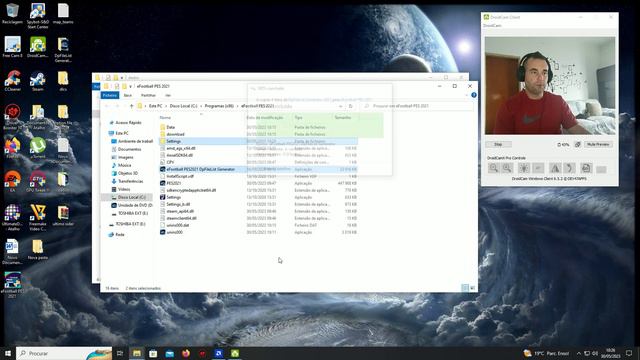The width and height of the screenshot is (640, 360).
Task: Open the Partilhar ribbon tab
Action: pos(148,95)
